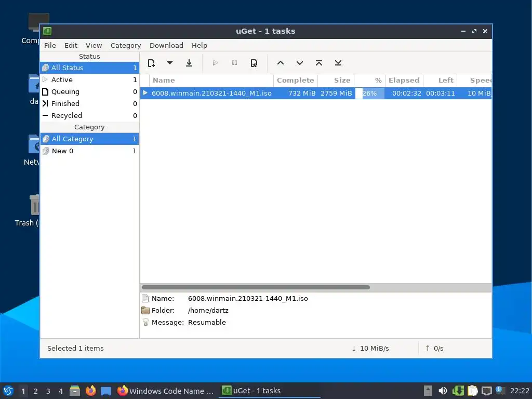532x399 pixels.
Task: Click the horizontal scrollbar of download list
Action: point(256,287)
